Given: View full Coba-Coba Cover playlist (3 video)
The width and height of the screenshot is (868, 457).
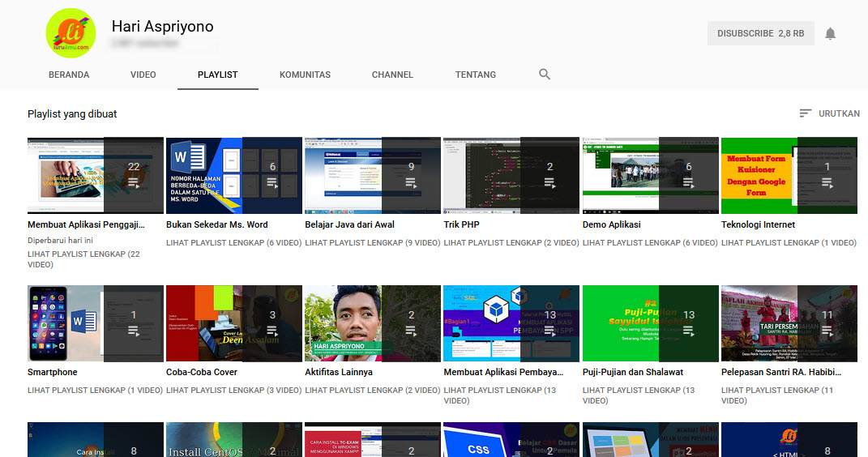Looking at the screenshot, I should 233,390.
